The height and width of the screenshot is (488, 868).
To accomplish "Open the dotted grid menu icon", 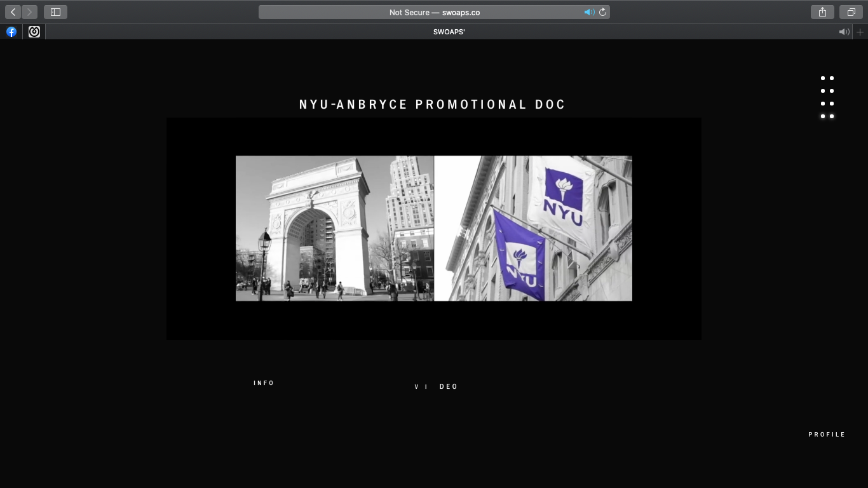I will (x=827, y=97).
